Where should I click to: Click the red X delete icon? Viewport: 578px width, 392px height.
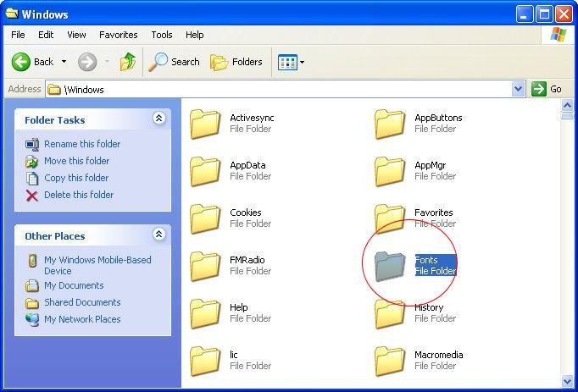point(32,196)
